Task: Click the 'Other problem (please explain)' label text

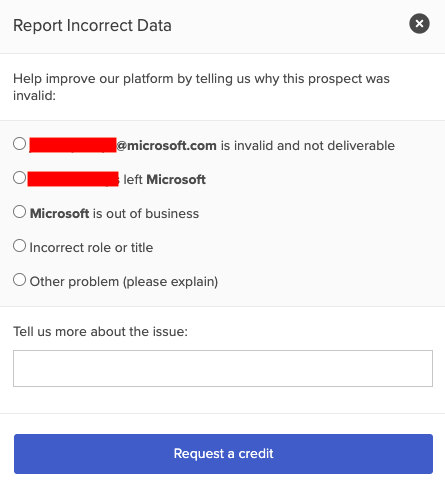Action: (124, 282)
